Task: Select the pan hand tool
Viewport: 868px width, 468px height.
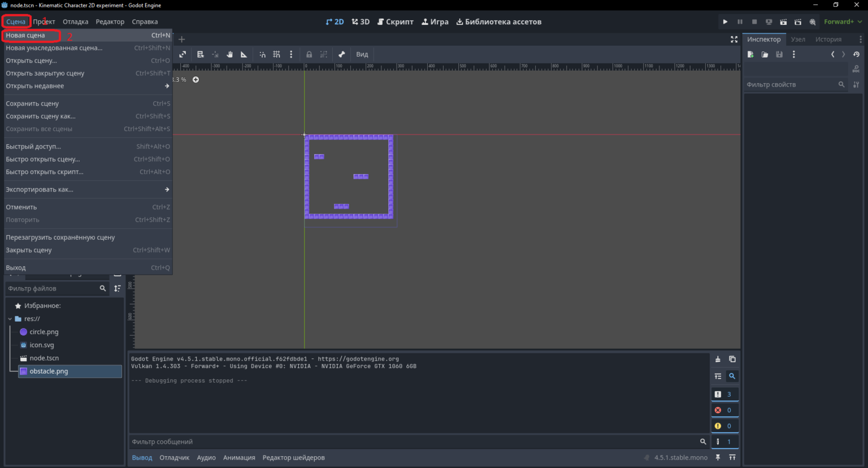Action: (229, 54)
